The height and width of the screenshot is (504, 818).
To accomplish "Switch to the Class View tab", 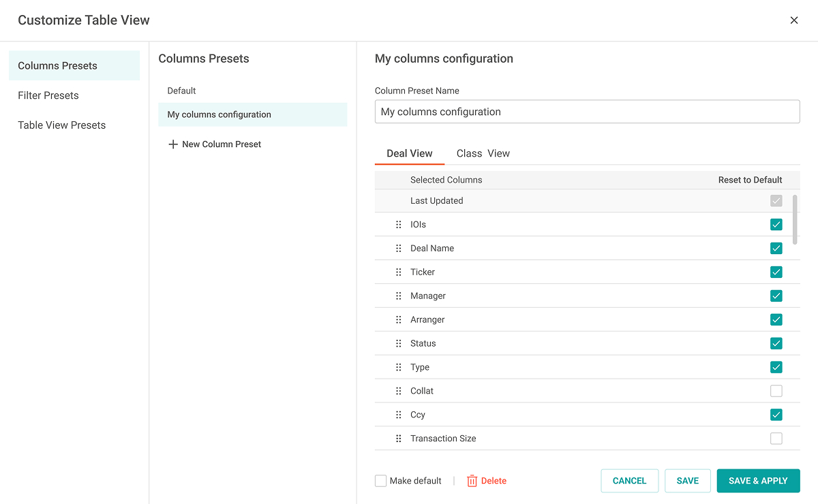I will pyautogui.click(x=483, y=154).
